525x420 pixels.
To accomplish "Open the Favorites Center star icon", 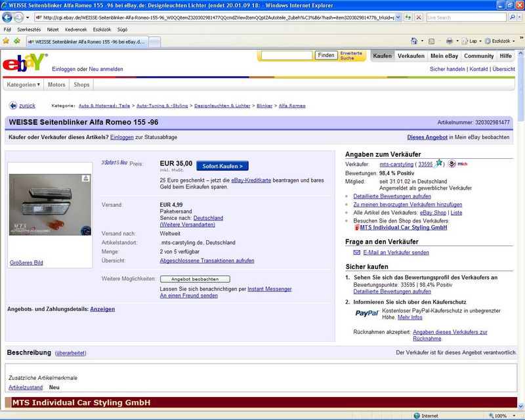I will [x=6, y=41].
